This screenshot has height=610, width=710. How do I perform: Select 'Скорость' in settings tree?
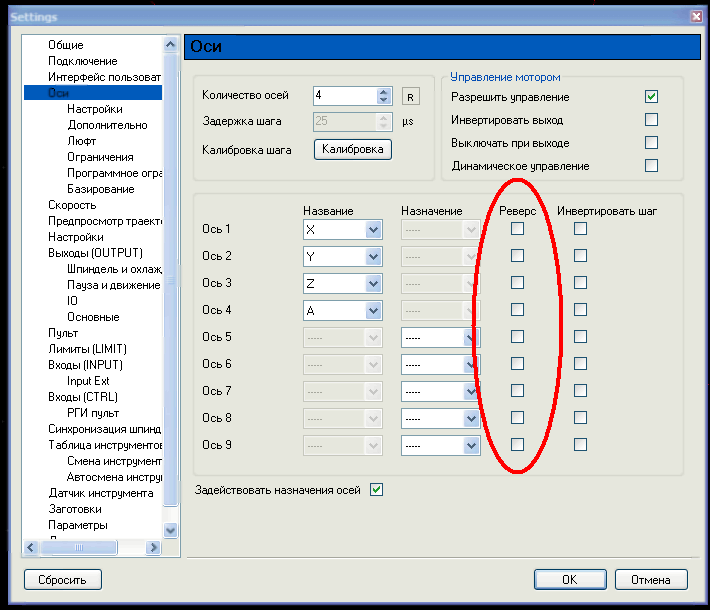pos(72,205)
